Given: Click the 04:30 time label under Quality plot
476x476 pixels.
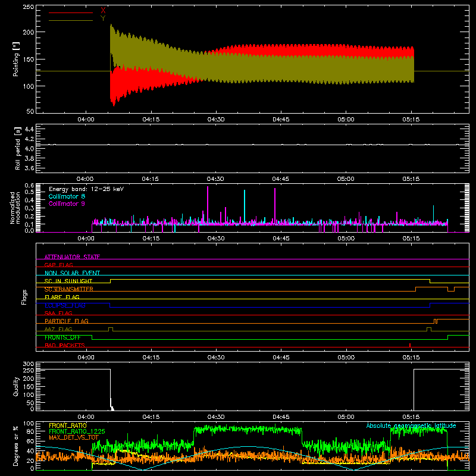Looking at the screenshot, I should click(x=216, y=417).
